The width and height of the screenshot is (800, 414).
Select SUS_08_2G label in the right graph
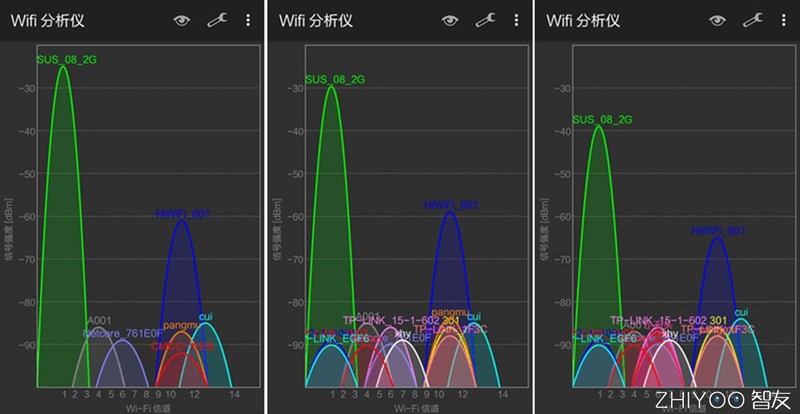[x=602, y=120]
